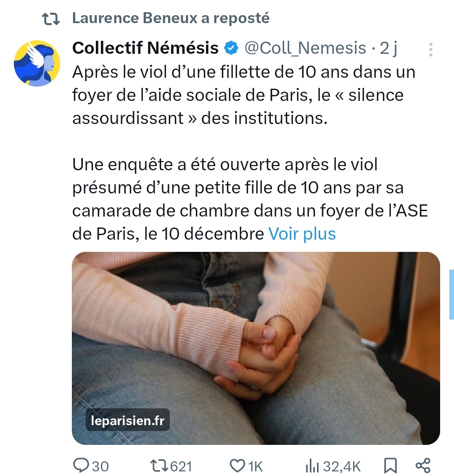Toggle repost using the arrows by 621
The height and width of the screenshot is (476, 454).
pos(160,465)
